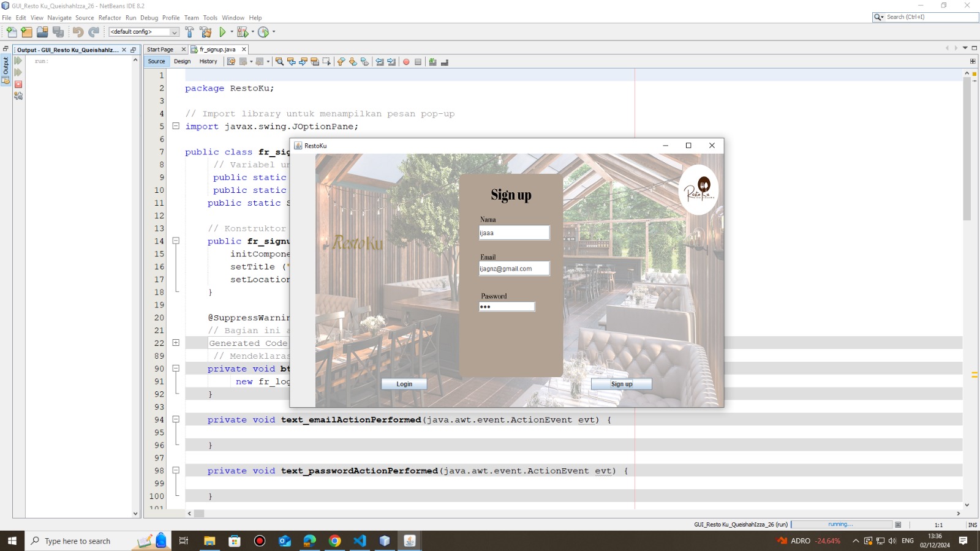Open the Refactor menu

tap(110, 18)
